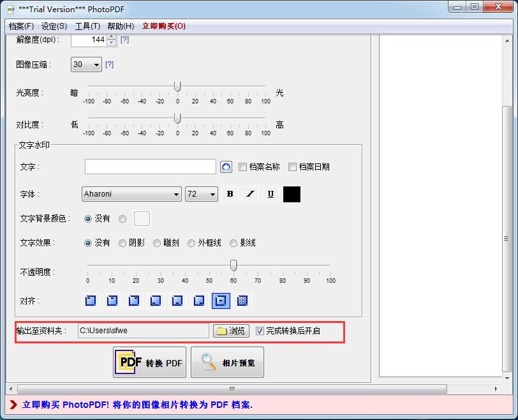This screenshot has height=420, width=518.
Task: Select 雕刻 text effect
Action: click(x=157, y=243)
